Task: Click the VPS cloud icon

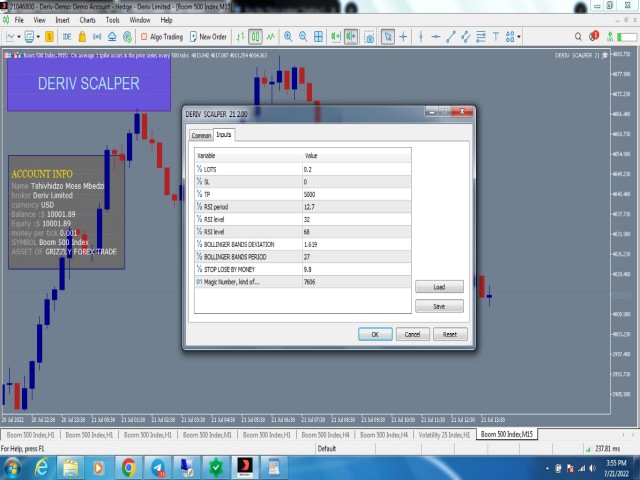Action: [112, 37]
